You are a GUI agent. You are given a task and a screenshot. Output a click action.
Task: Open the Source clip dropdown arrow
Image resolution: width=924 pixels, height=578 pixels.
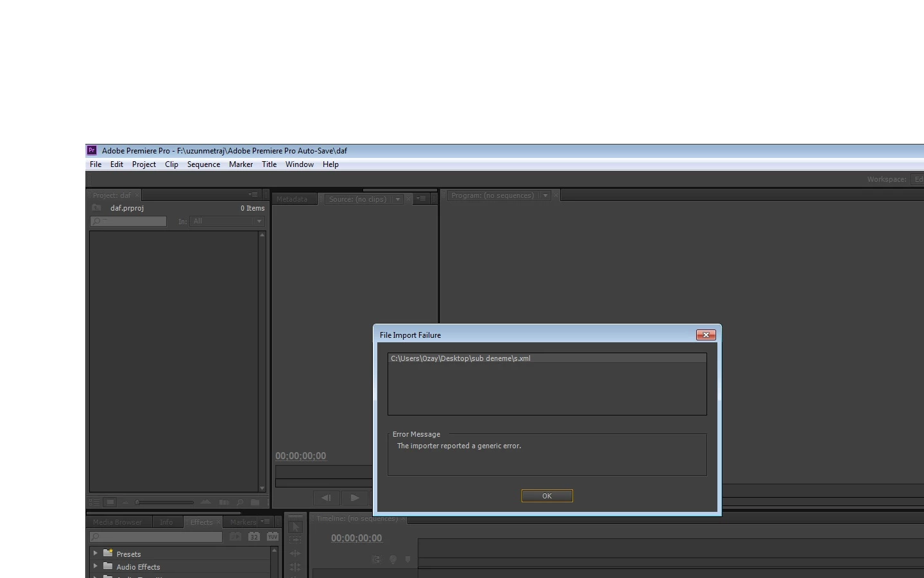coord(398,199)
